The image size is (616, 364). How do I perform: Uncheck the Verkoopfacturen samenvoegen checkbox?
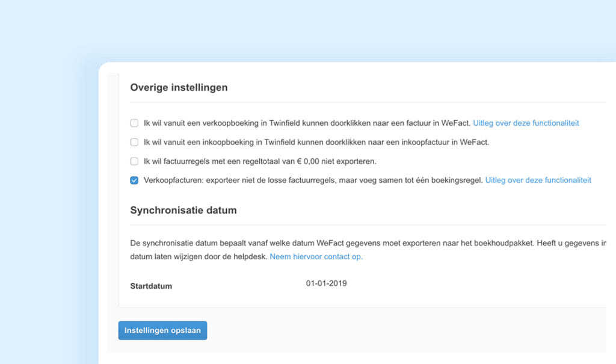coord(134,180)
